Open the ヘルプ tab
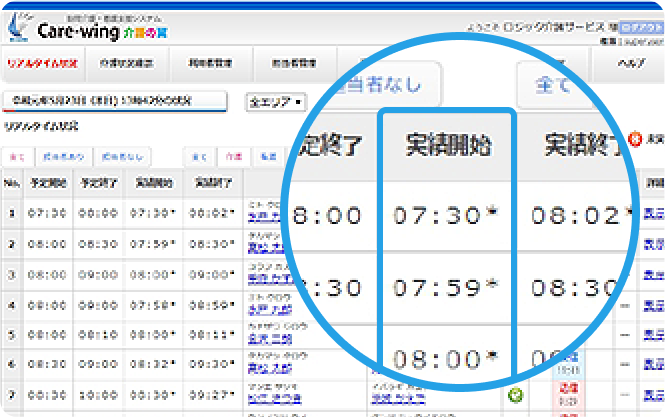666x418 pixels. pos(629,64)
